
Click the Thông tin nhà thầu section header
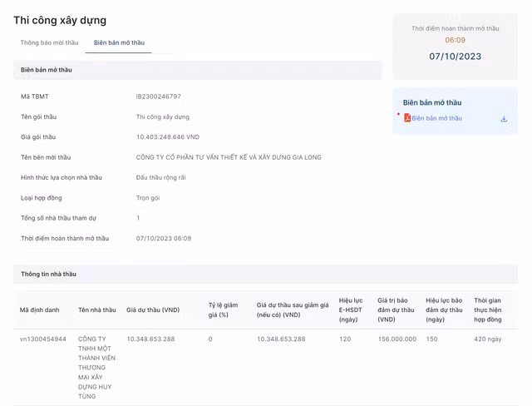(48, 274)
